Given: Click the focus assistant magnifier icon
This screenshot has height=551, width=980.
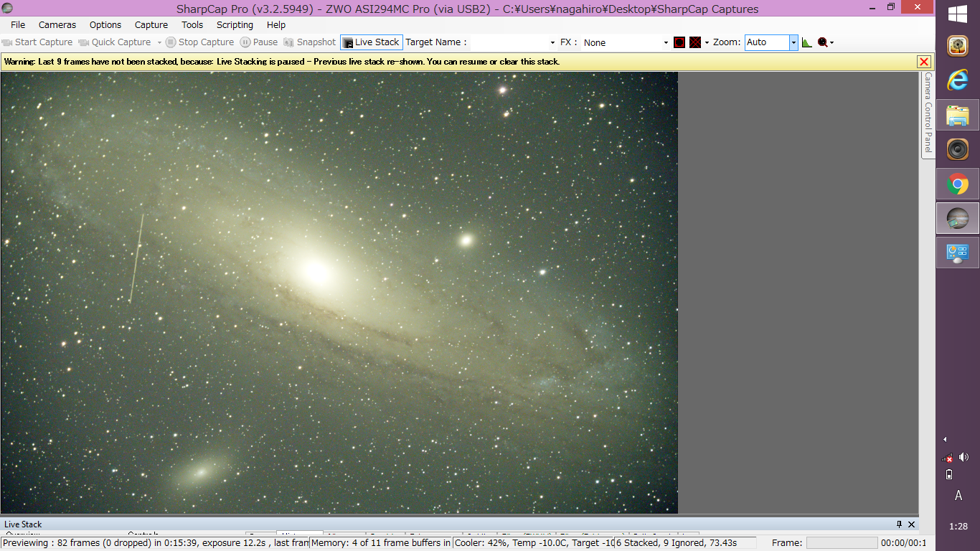Looking at the screenshot, I should tap(822, 42).
